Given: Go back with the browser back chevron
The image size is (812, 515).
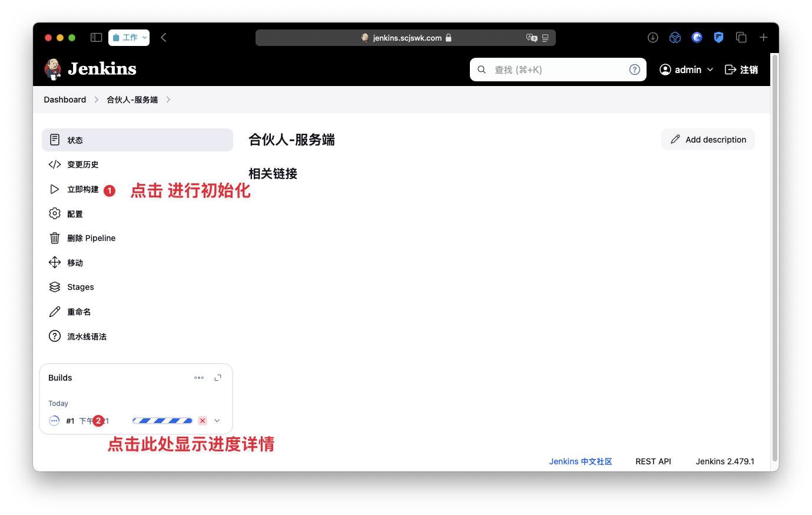Looking at the screenshot, I should coord(164,38).
